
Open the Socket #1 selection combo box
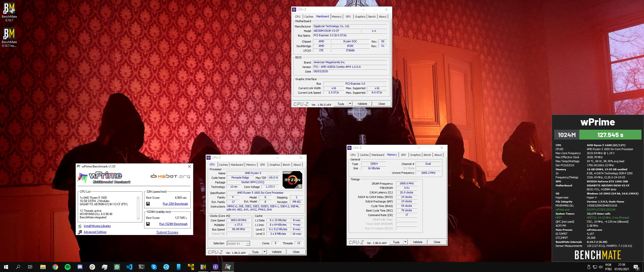(238, 243)
